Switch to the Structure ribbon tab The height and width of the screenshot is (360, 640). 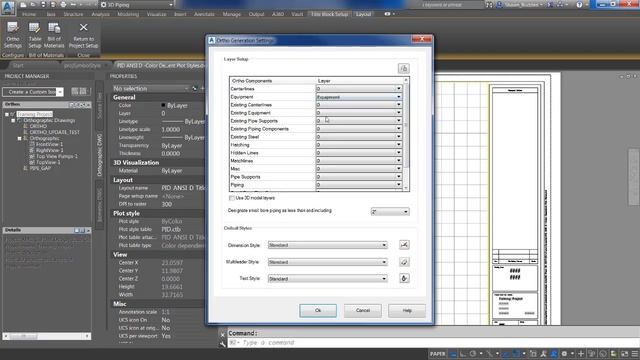pos(73,14)
